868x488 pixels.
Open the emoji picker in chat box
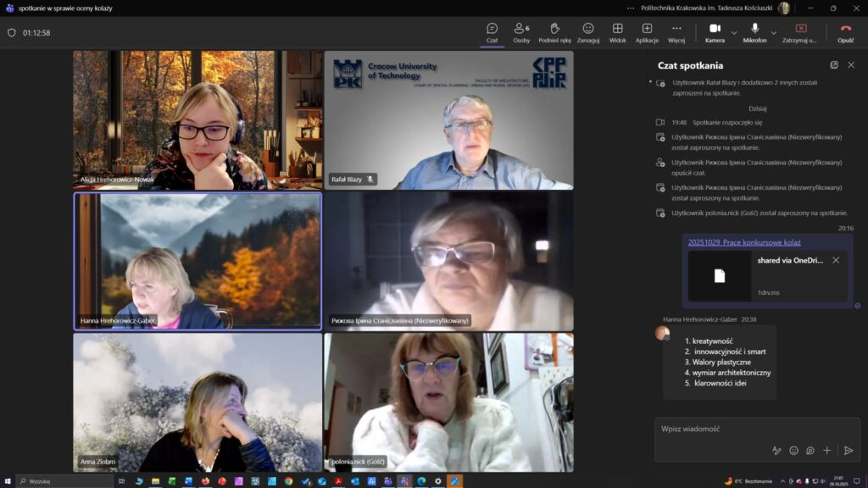pyautogui.click(x=793, y=451)
